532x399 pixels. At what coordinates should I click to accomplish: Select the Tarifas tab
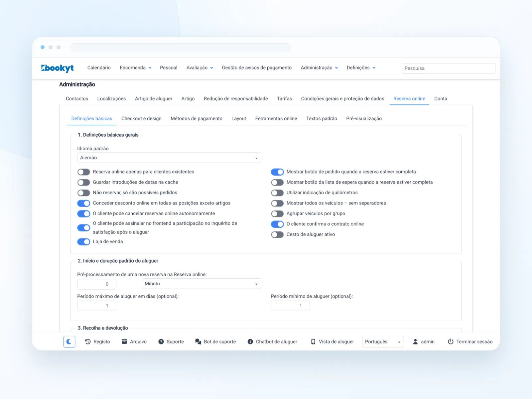tap(284, 98)
